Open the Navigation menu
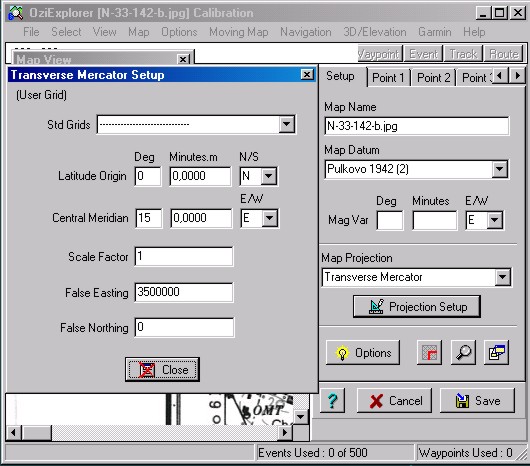The image size is (530, 466). tap(306, 32)
